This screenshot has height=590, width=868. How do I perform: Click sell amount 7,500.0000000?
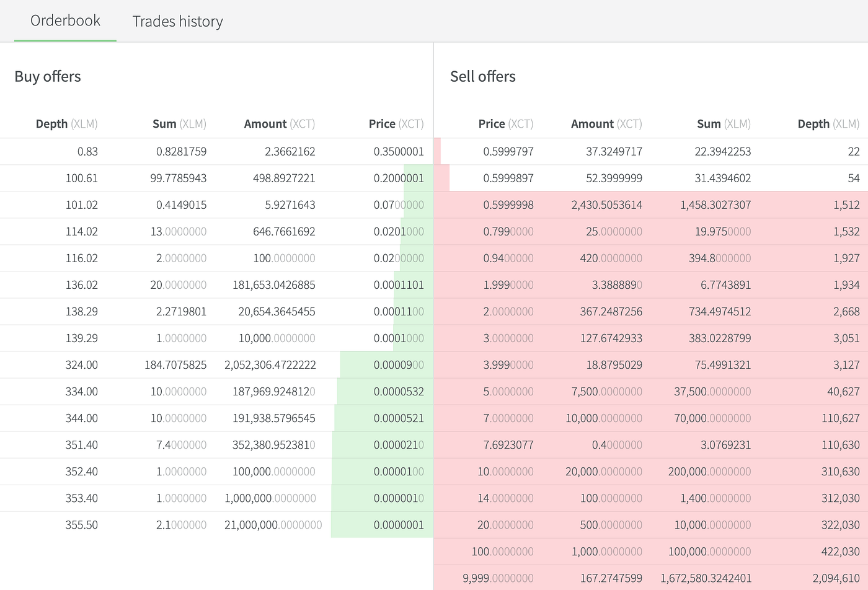click(x=607, y=391)
